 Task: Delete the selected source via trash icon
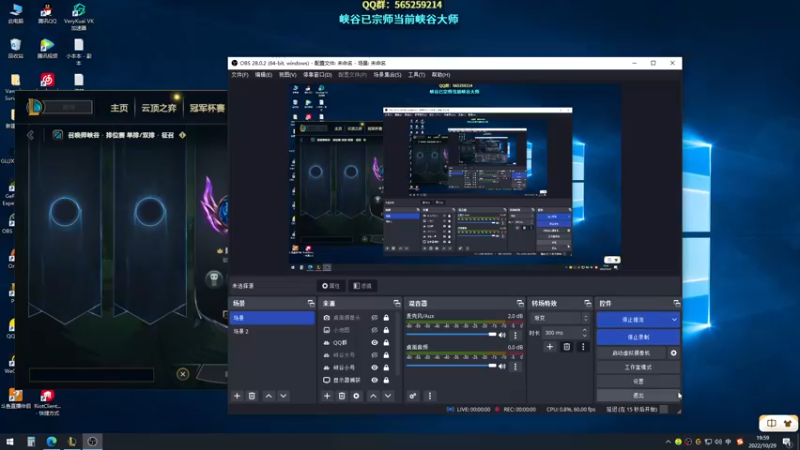pyautogui.click(x=342, y=396)
